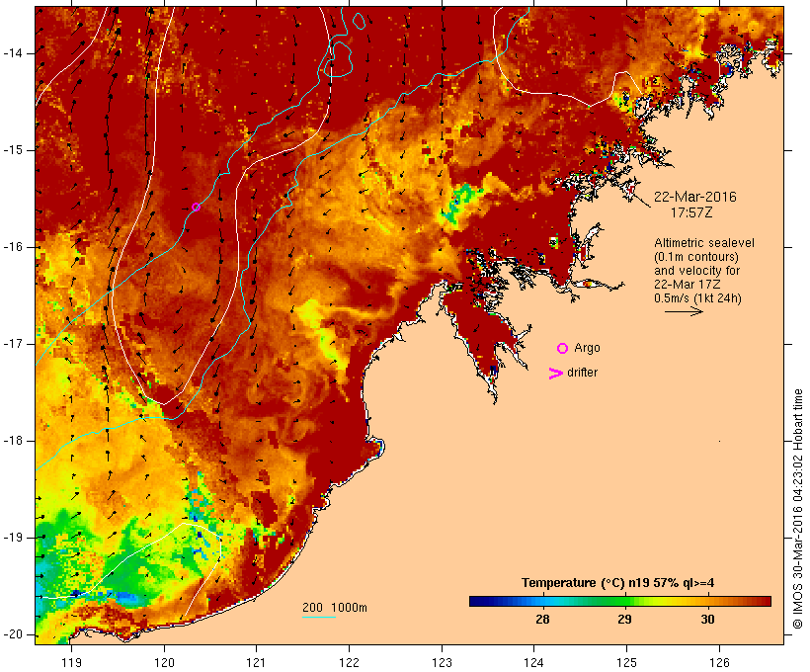Image resolution: width=810 pixels, height=672 pixels.
Task: Click the -15 latitude axis label
Action: (12, 150)
